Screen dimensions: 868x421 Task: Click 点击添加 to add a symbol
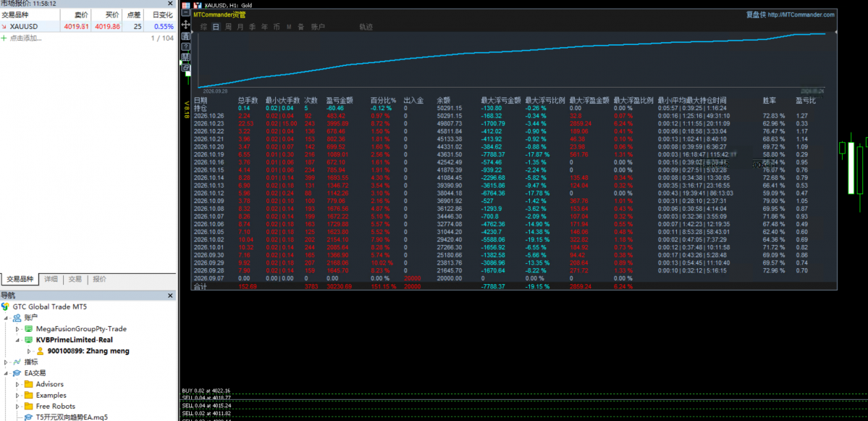coord(25,38)
